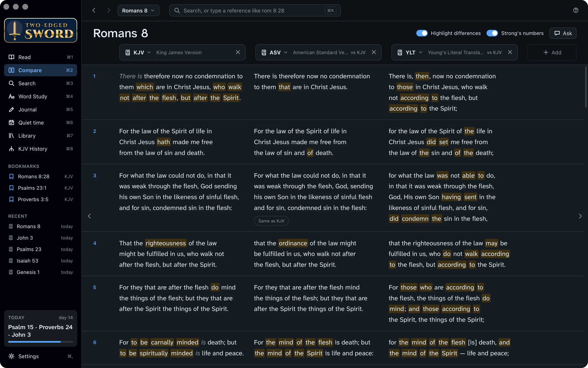Viewport: 588px width, 368px height.
Task: Click the book icon beside John 3 recent
Action: [11, 238]
